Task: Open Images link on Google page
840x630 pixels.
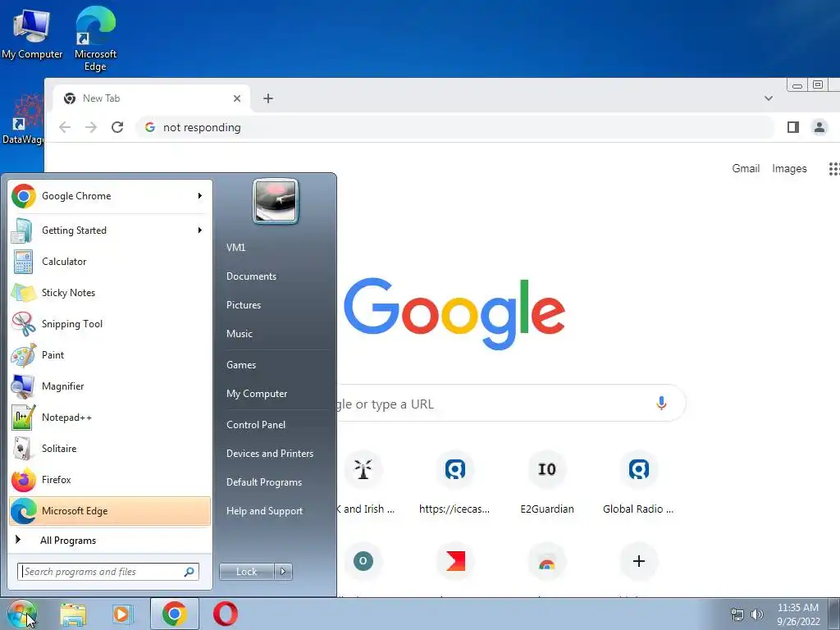Action: tap(789, 169)
